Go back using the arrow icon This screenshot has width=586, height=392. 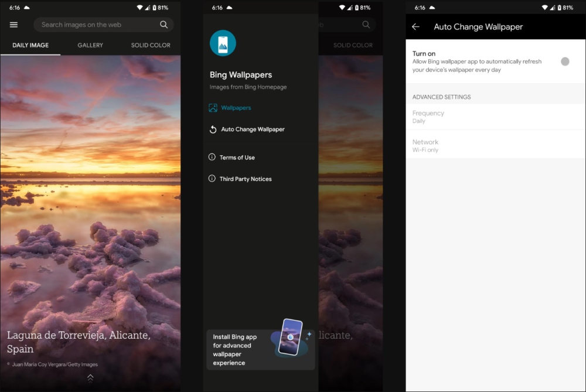[415, 27]
